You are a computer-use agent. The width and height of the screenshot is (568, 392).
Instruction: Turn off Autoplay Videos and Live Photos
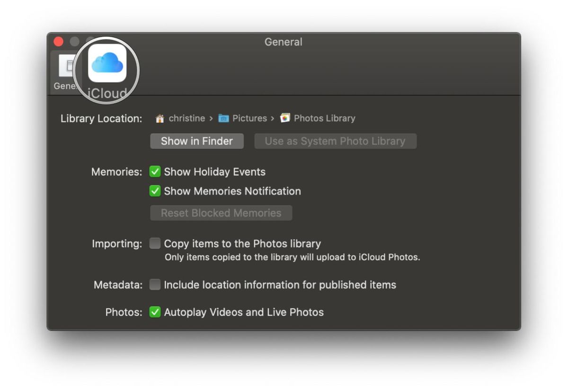(x=155, y=312)
